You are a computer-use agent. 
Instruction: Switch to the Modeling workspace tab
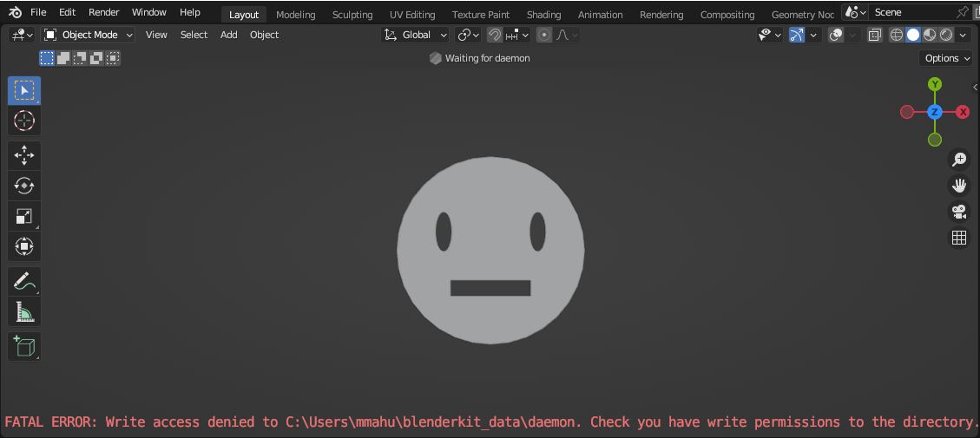pyautogui.click(x=296, y=15)
